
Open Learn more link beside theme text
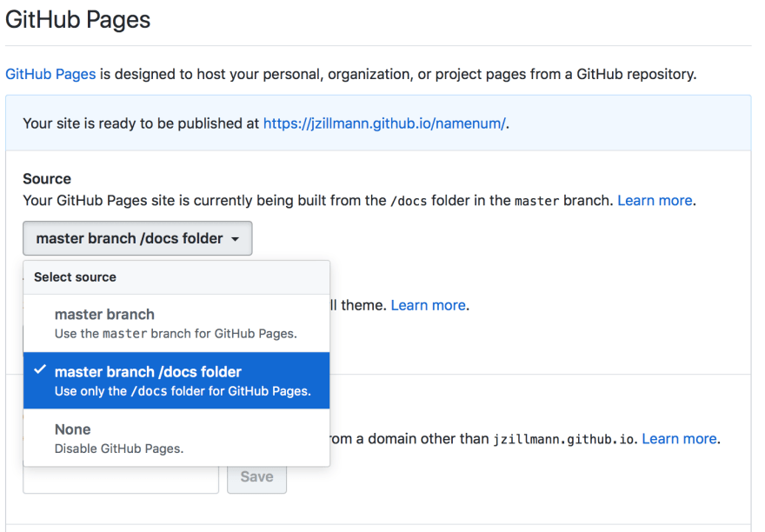[x=429, y=305]
